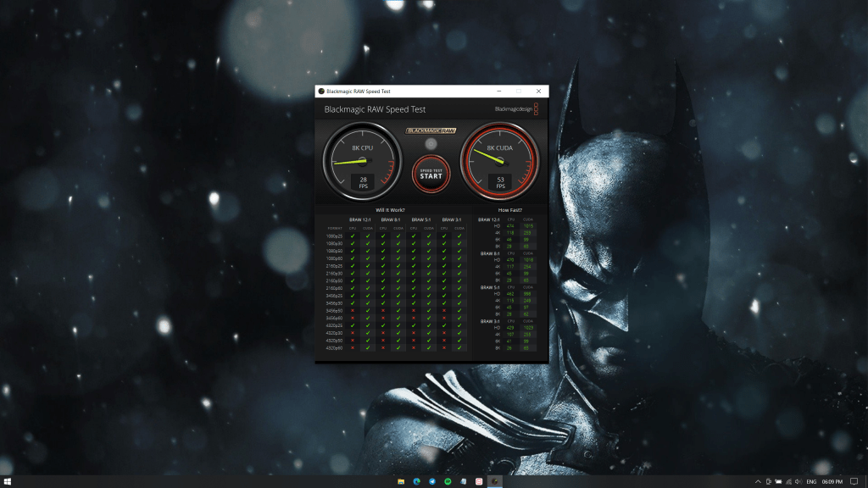Click the Blackmagicdesign logo in the header
The width and height of the screenshot is (868, 488).
[516, 109]
